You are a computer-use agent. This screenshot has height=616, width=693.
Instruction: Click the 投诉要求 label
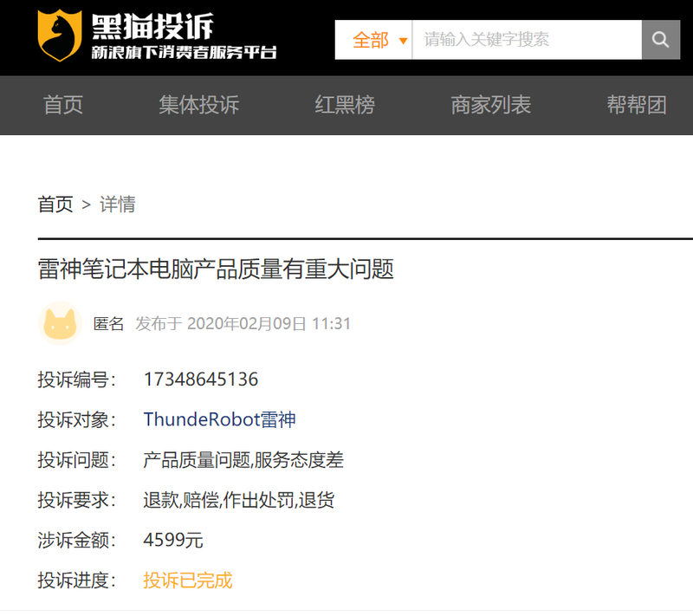(x=77, y=500)
